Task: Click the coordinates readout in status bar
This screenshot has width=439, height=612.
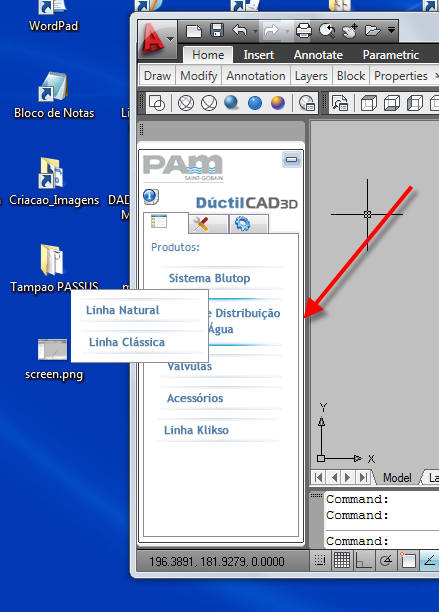Action: click(x=217, y=562)
